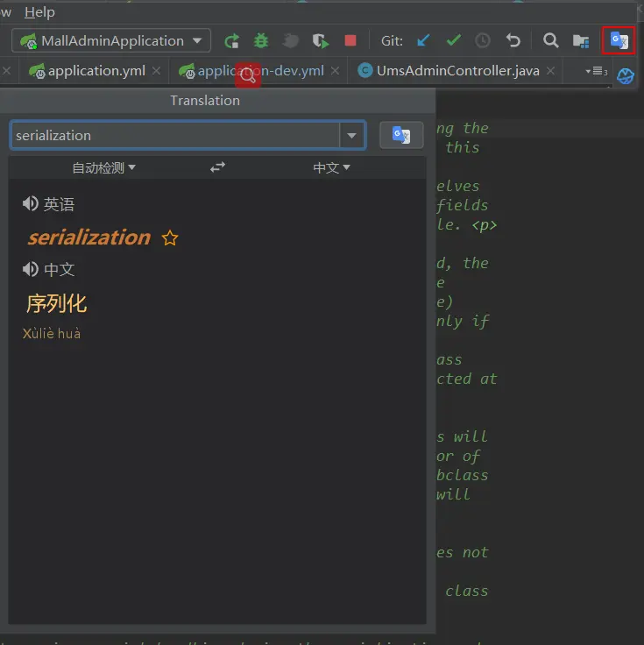Screen dimensions: 644x645
Task: Click the green Debug bug icon
Action: tap(261, 40)
